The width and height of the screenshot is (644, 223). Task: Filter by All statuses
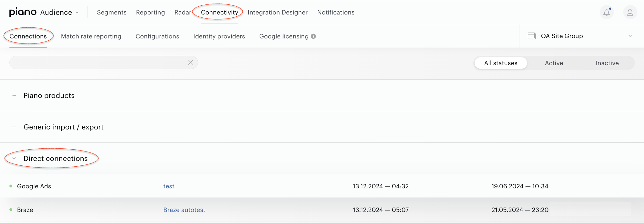pyautogui.click(x=501, y=63)
